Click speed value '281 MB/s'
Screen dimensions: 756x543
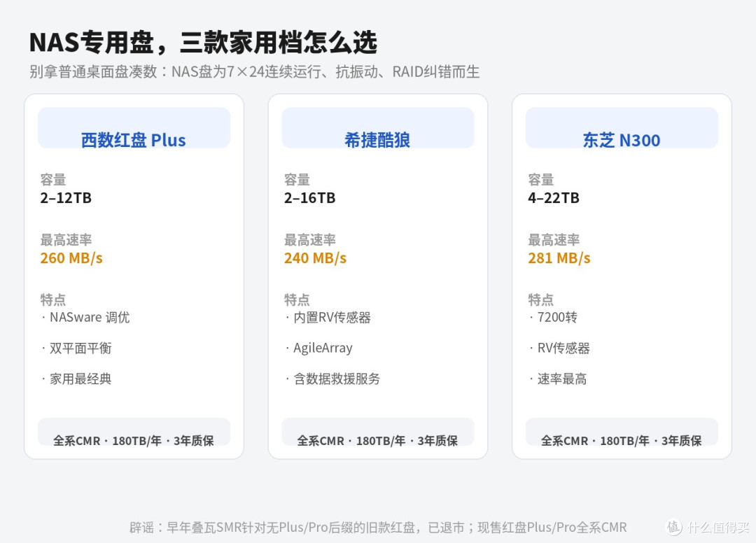click(x=559, y=258)
